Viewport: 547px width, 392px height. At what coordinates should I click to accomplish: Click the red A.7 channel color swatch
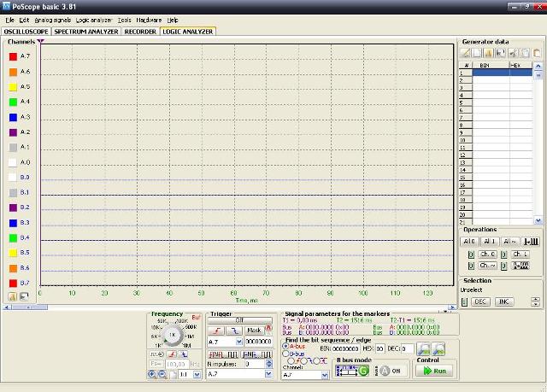(x=13, y=56)
